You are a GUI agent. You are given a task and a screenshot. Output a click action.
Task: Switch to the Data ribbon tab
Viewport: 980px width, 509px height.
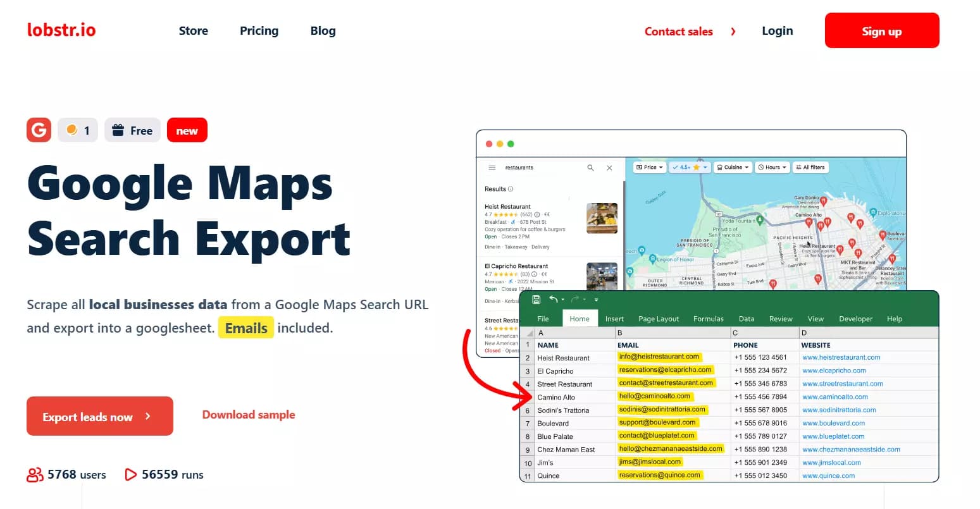(x=747, y=319)
